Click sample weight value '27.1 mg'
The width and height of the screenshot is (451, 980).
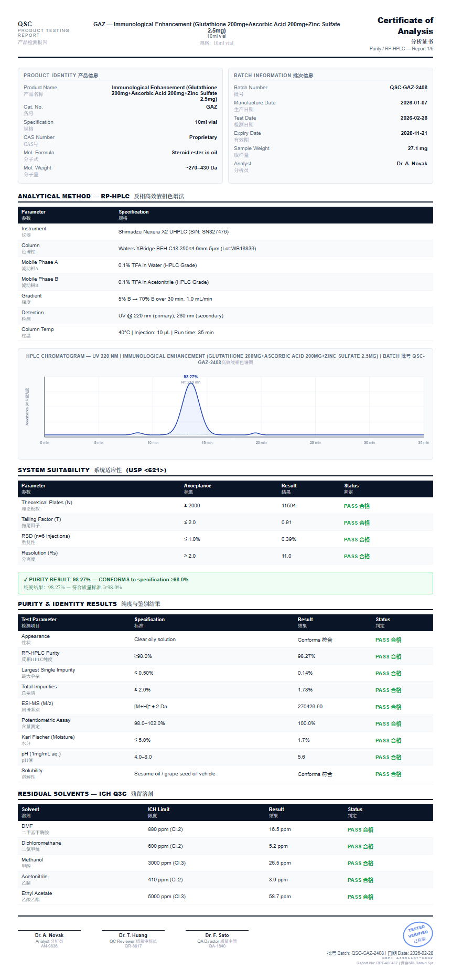click(417, 148)
